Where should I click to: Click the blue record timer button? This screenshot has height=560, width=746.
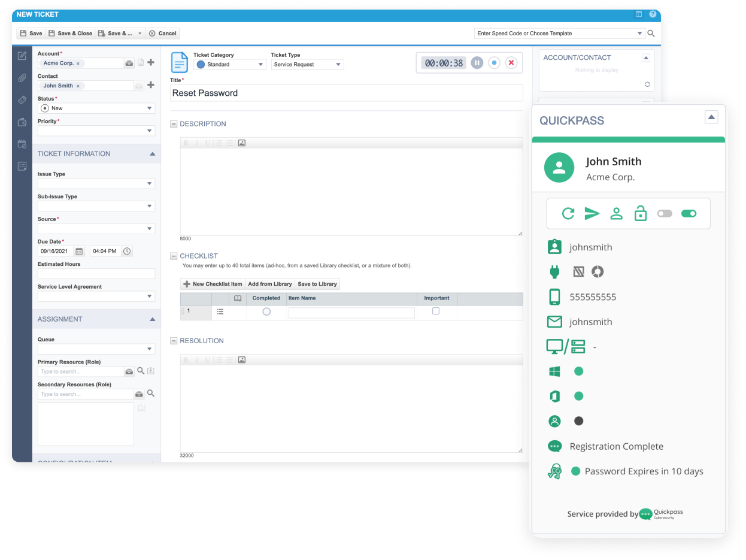point(494,63)
